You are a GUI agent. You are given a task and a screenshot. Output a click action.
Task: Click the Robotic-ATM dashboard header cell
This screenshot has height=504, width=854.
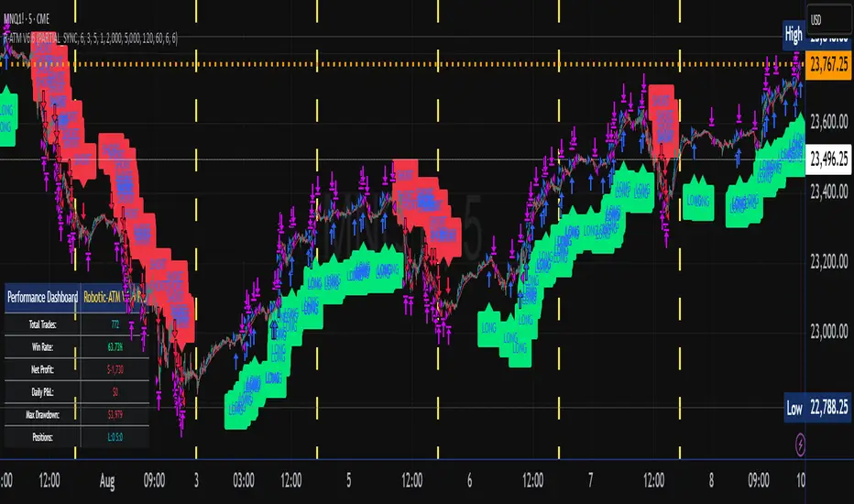click(115, 298)
